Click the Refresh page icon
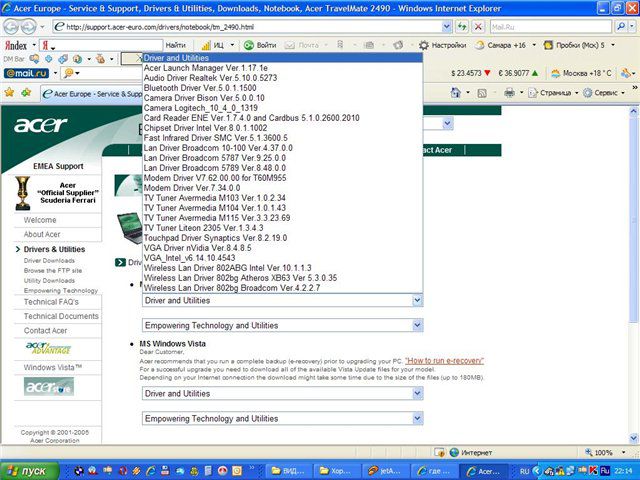640x480 pixels. click(462, 27)
